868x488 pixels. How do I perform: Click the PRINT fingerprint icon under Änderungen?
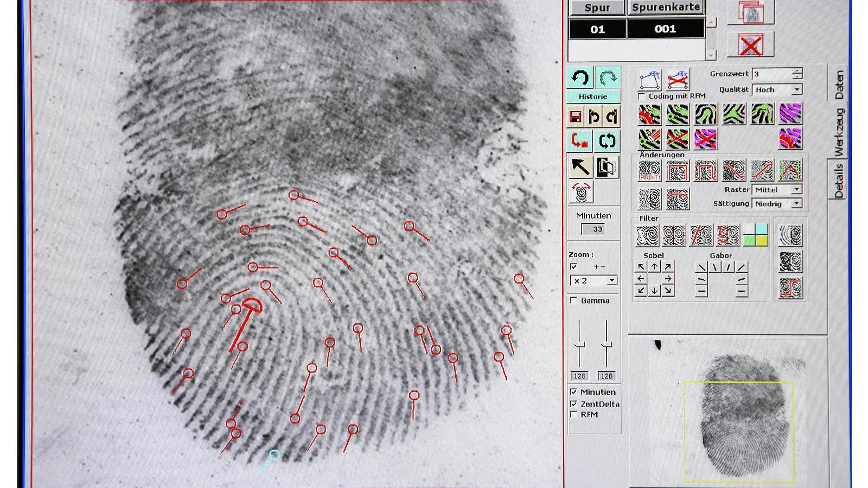pyautogui.click(x=649, y=171)
